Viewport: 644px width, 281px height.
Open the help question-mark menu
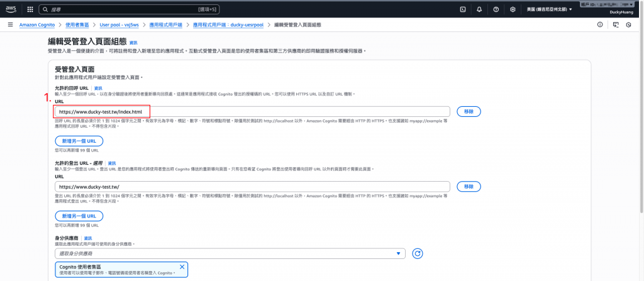click(496, 9)
